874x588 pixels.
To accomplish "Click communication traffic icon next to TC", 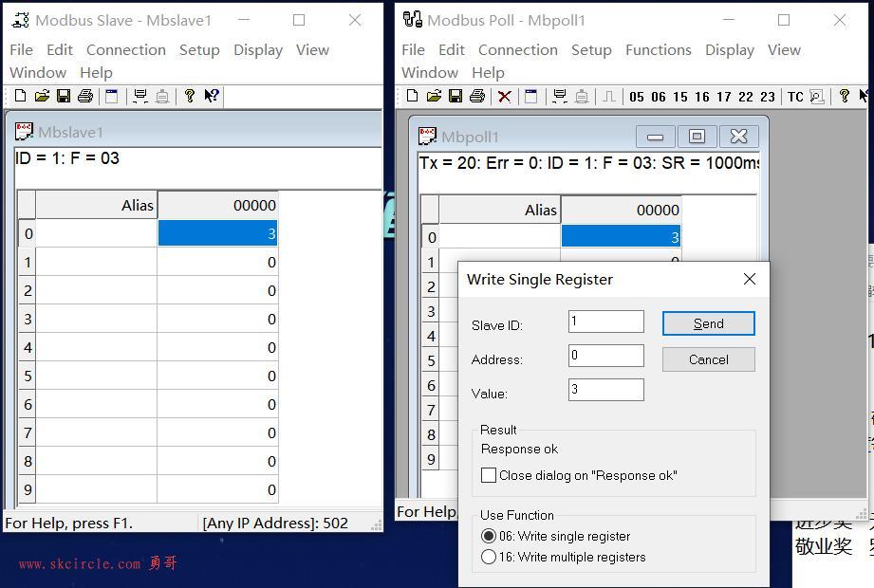I will click(817, 97).
